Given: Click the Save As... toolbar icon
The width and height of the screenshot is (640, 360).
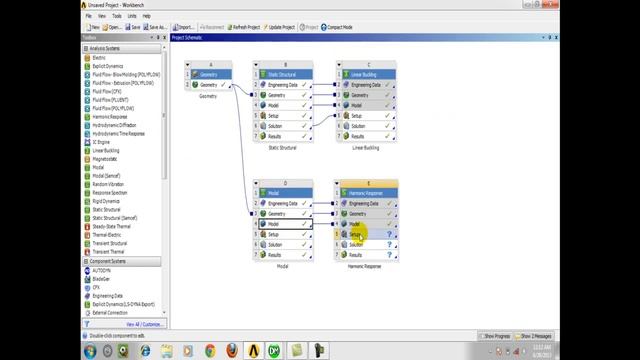Looking at the screenshot, I should coord(154,27).
